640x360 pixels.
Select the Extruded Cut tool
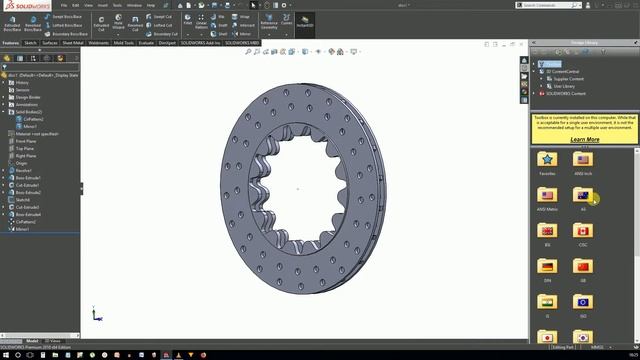pos(101,24)
